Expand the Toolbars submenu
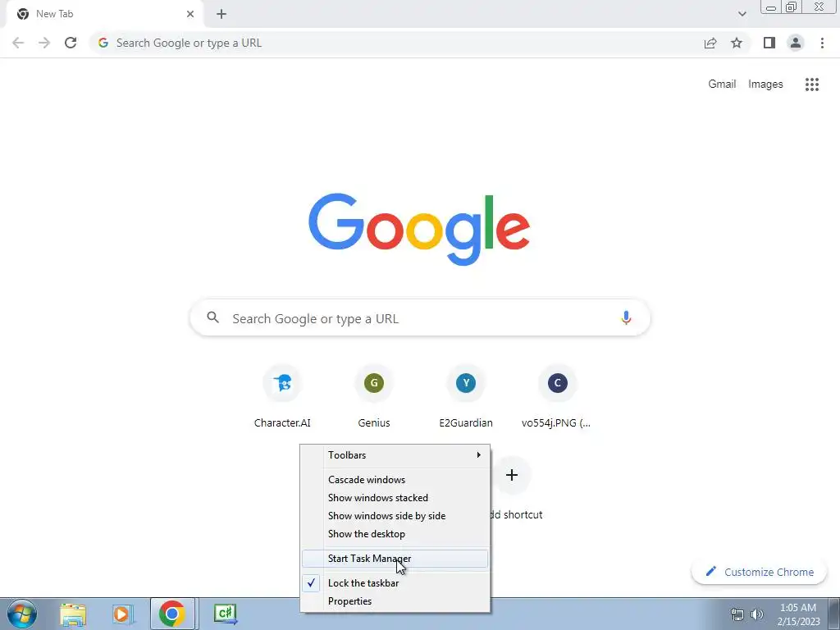840x630 pixels. [x=395, y=454]
